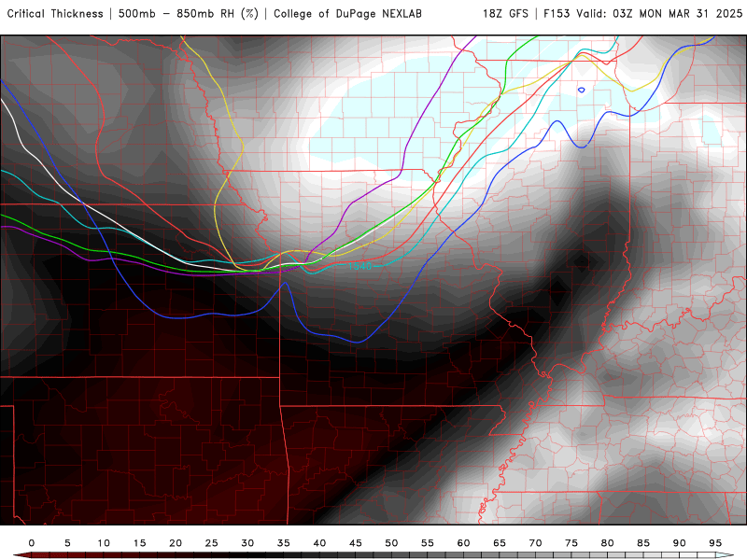
Task: Click the '18Z GFS' model run label
Action: (x=505, y=14)
